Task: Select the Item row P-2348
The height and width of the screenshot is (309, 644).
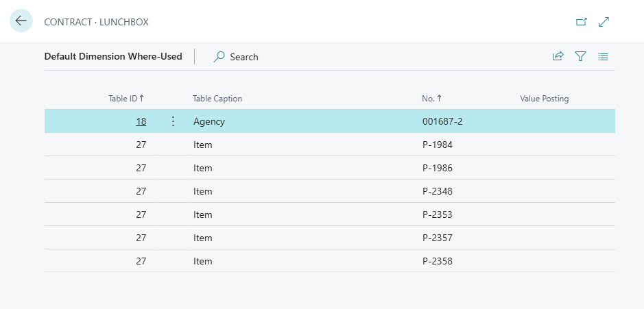Action: [x=203, y=191]
